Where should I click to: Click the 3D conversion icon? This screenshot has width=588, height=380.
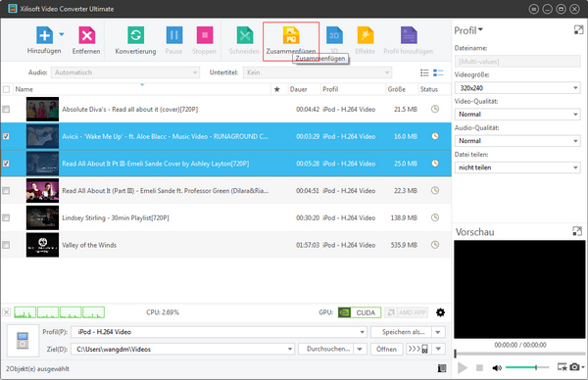click(x=334, y=35)
